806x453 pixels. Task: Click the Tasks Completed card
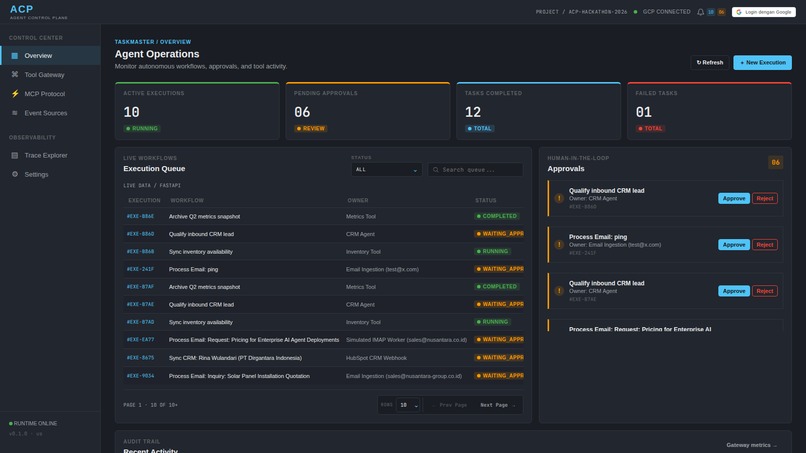[x=539, y=111]
